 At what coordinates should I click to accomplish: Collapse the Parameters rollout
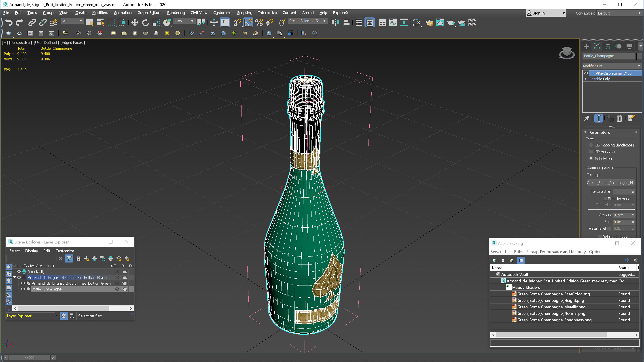click(585, 132)
